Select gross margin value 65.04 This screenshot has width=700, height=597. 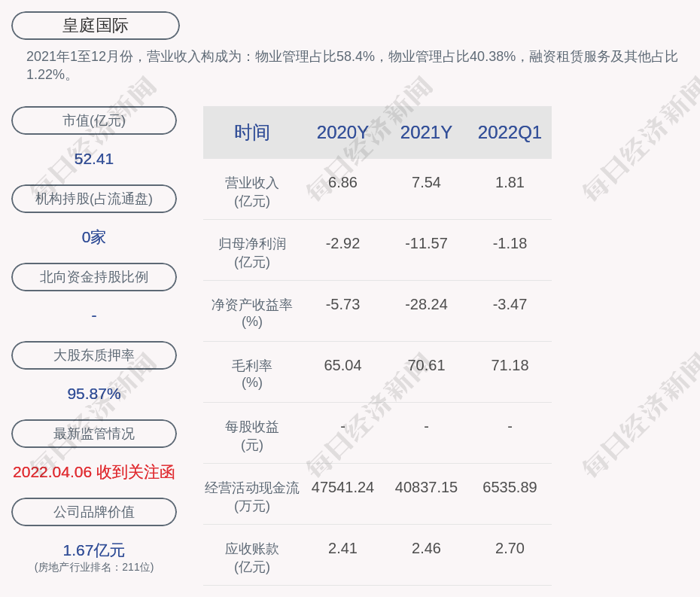click(x=342, y=365)
